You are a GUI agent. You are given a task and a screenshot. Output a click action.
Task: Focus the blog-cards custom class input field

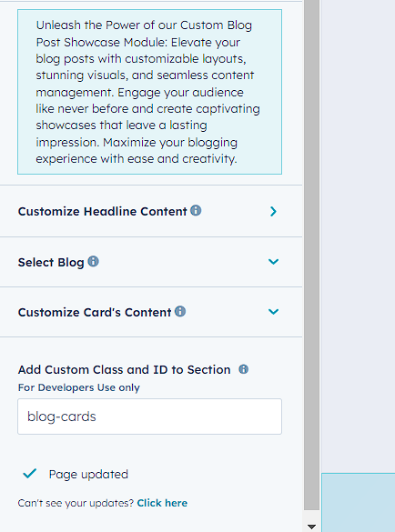coord(149,417)
